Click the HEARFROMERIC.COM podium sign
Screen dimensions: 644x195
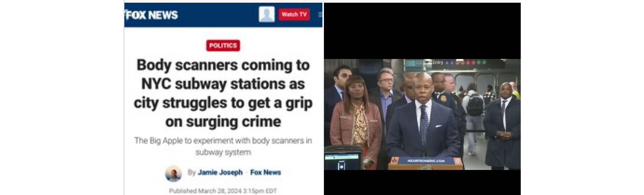pos(426,161)
